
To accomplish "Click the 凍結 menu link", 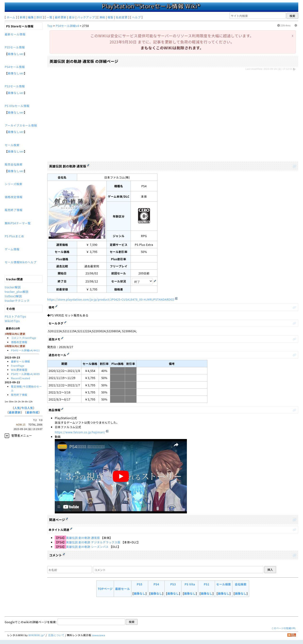I will 102,17.
